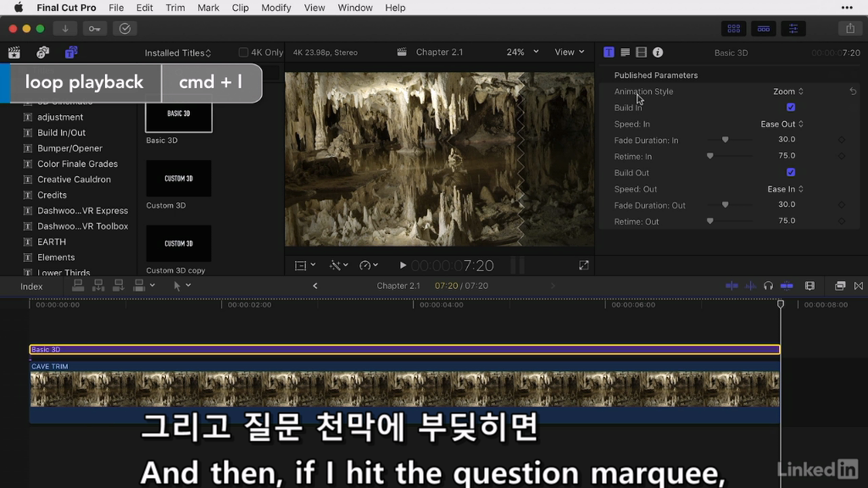
Task: Play the viewer with the play button
Action: pos(403,266)
